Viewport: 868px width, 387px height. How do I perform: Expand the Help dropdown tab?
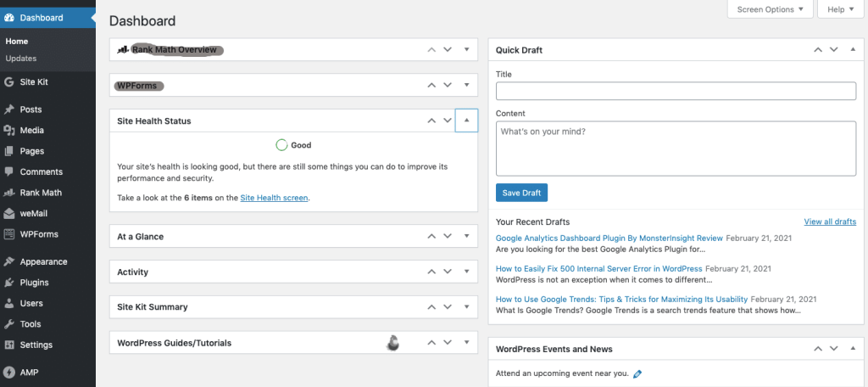coord(840,9)
